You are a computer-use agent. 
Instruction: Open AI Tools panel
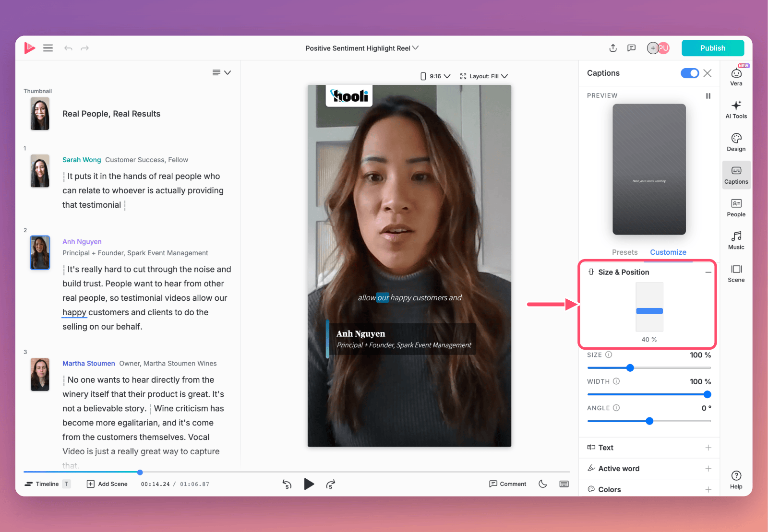(736, 109)
